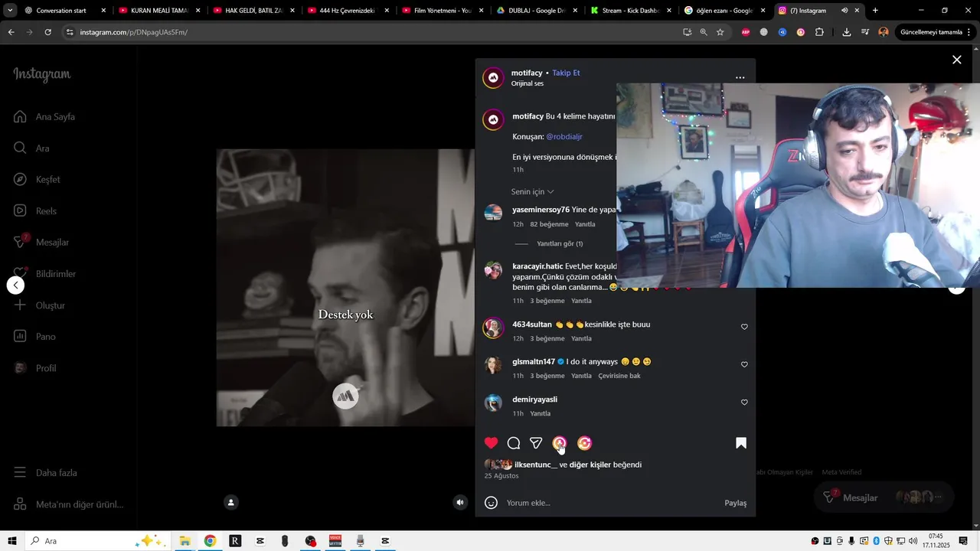Follow motifacy with Takip Et
Viewport: 980px width, 551px height.
566,73
